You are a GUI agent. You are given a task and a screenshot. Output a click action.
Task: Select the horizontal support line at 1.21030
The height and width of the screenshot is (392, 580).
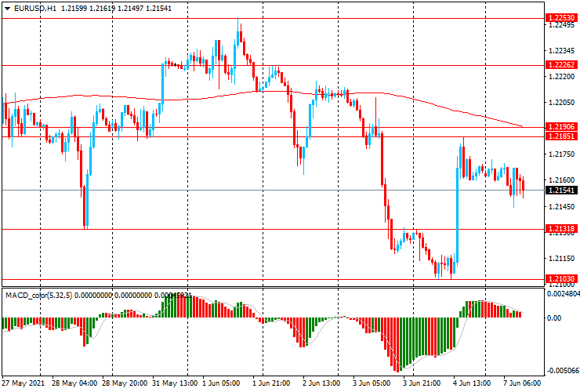[273, 279]
